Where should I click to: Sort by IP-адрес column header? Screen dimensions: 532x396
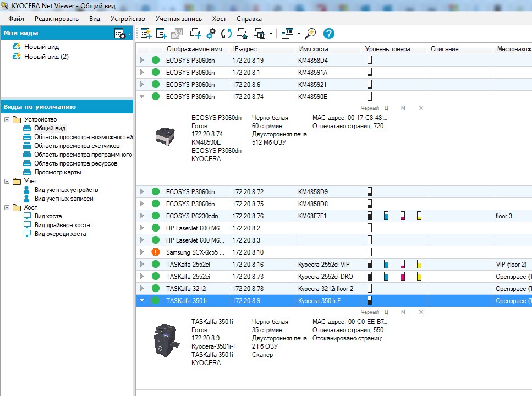pyautogui.click(x=262, y=49)
